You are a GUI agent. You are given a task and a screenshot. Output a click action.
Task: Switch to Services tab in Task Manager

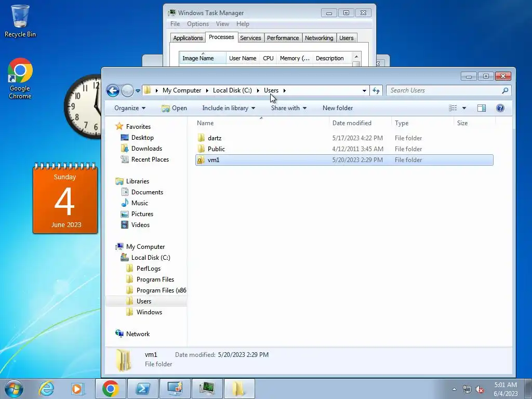(x=250, y=38)
